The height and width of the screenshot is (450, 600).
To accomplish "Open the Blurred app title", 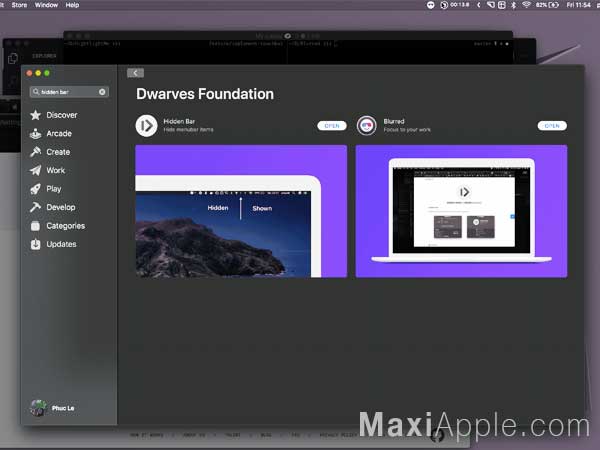I will point(394,121).
